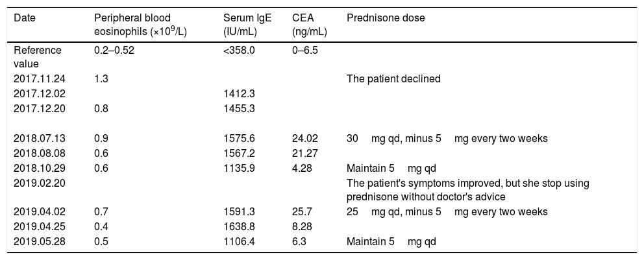Select the date 2019.04.02
The image size is (644, 260).
point(36,212)
